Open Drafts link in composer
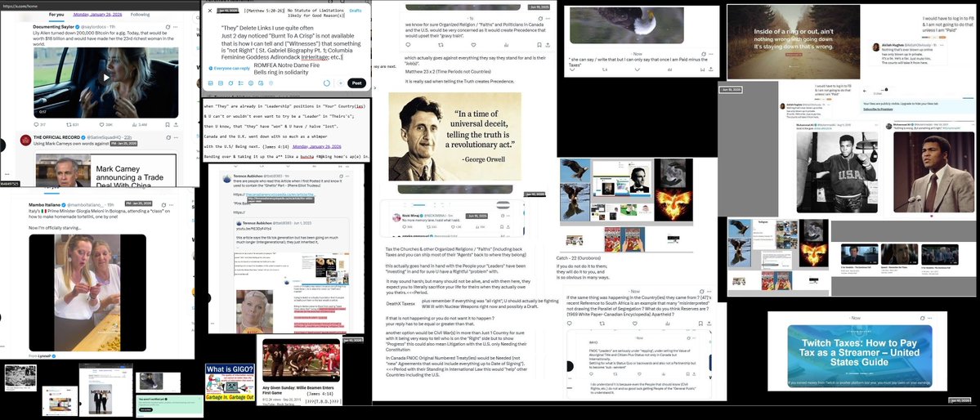Viewport: 980px width, 420px height. click(x=355, y=11)
